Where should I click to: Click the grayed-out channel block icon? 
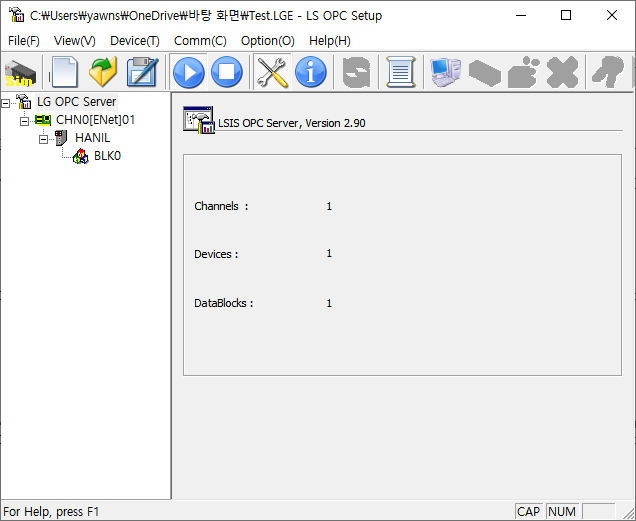(x=485, y=73)
